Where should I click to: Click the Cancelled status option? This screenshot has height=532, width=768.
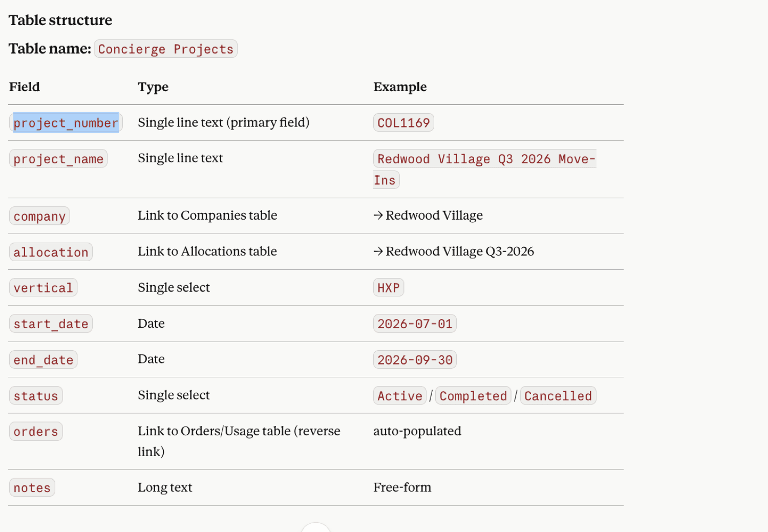[x=558, y=395]
